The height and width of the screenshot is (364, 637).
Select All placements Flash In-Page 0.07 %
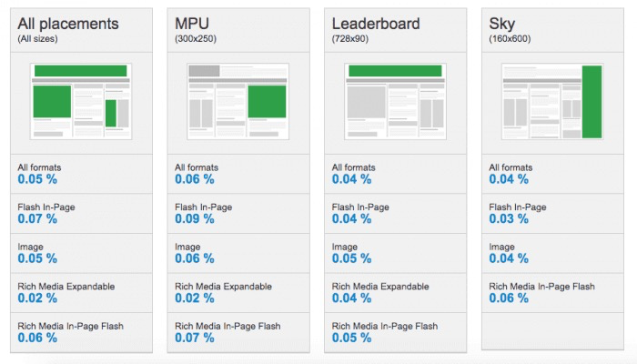[37, 219]
